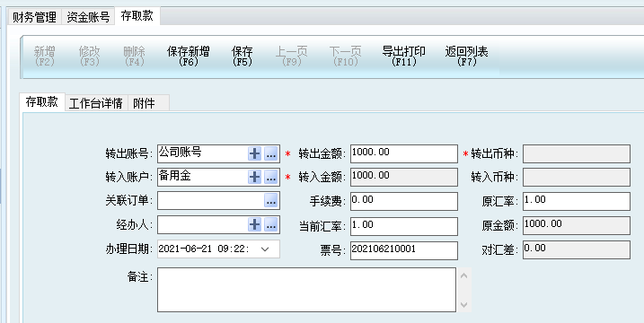The width and height of the screenshot is (644, 323).
Task: Add a new 经办人 with plus icon
Action: tap(255, 224)
